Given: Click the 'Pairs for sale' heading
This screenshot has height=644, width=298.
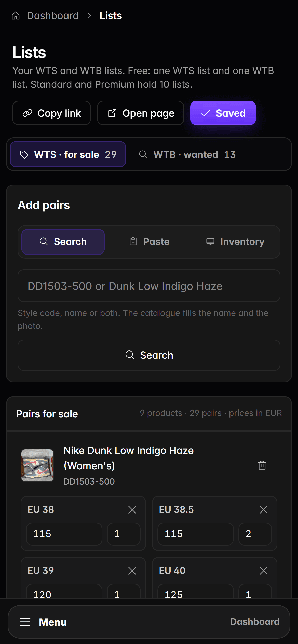Looking at the screenshot, I should (x=47, y=414).
